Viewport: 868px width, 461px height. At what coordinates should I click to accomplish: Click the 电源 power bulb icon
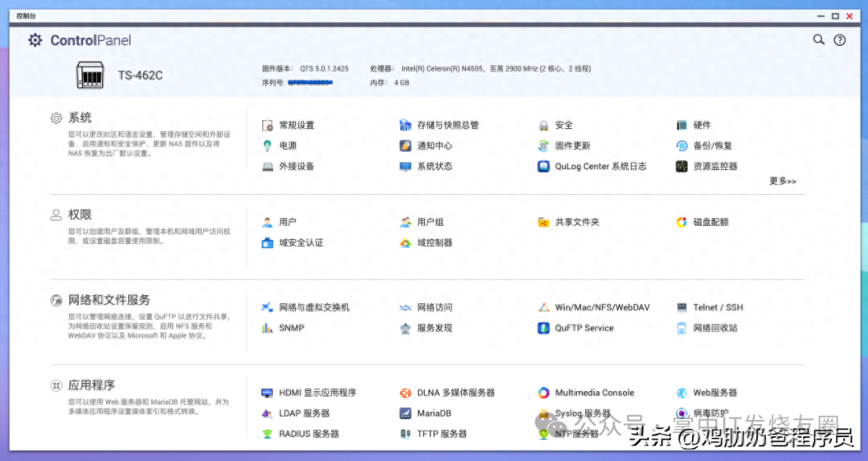pyautogui.click(x=268, y=146)
